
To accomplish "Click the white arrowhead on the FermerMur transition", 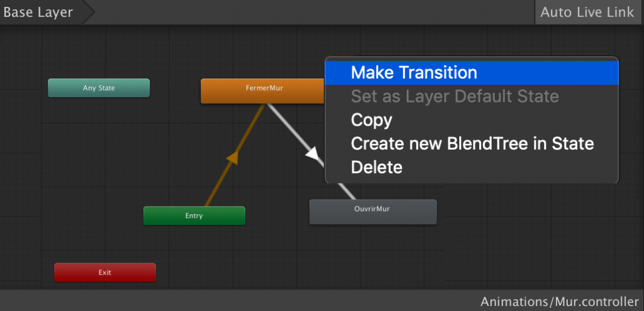I will (313, 155).
